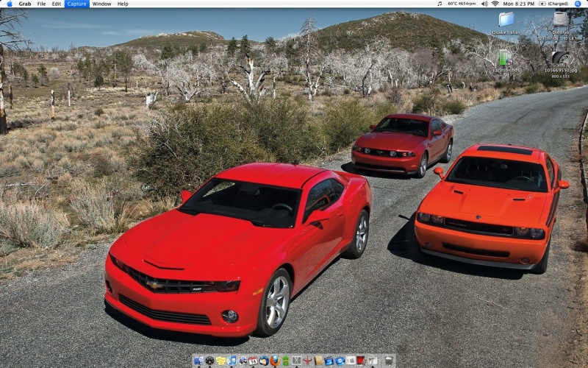Click the menu bar clock showing Mon 8:23 PM
Viewport: 588px width, 368px height.
coord(519,4)
